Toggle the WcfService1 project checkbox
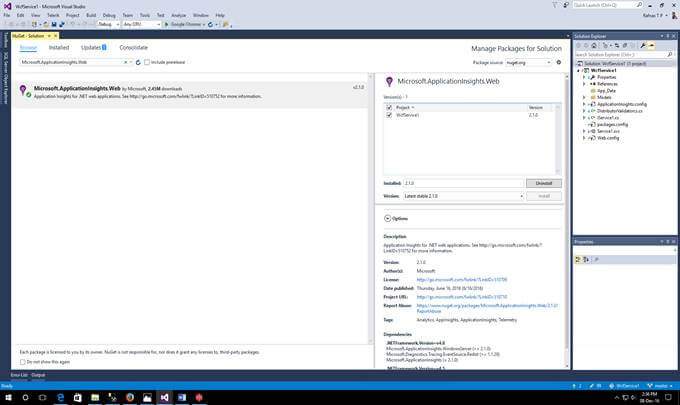This screenshot has height=405, width=680. tap(389, 115)
